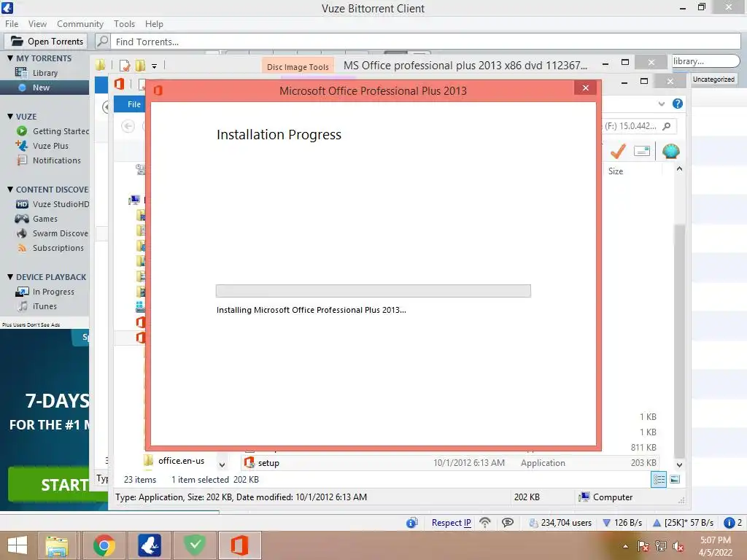Viewport: 747px width, 560px height.
Task: Open the View menu in Vuze
Action: point(37,24)
